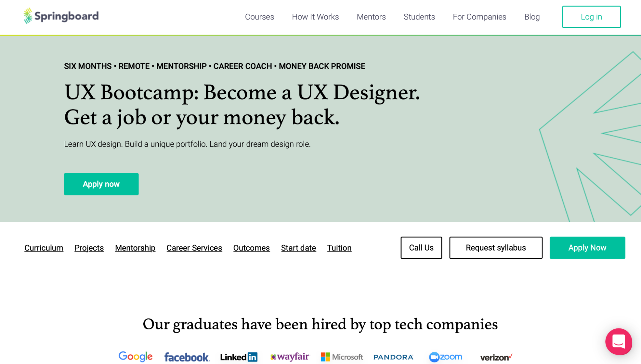Click the Google company logo

(135, 356)
